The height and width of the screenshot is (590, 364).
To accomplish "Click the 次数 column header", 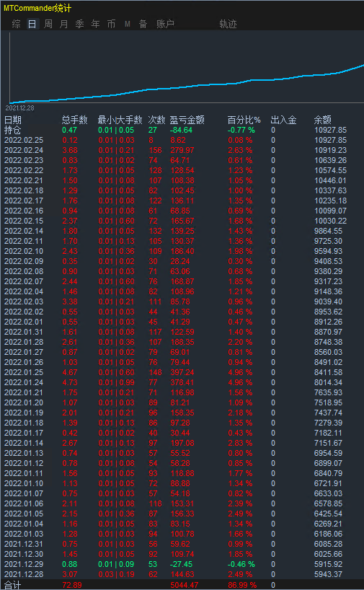I will coord(156,120).
